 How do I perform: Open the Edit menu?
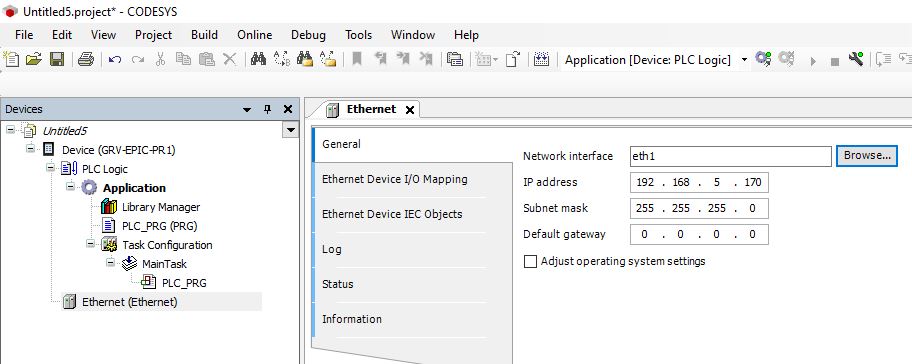(62, 35)
